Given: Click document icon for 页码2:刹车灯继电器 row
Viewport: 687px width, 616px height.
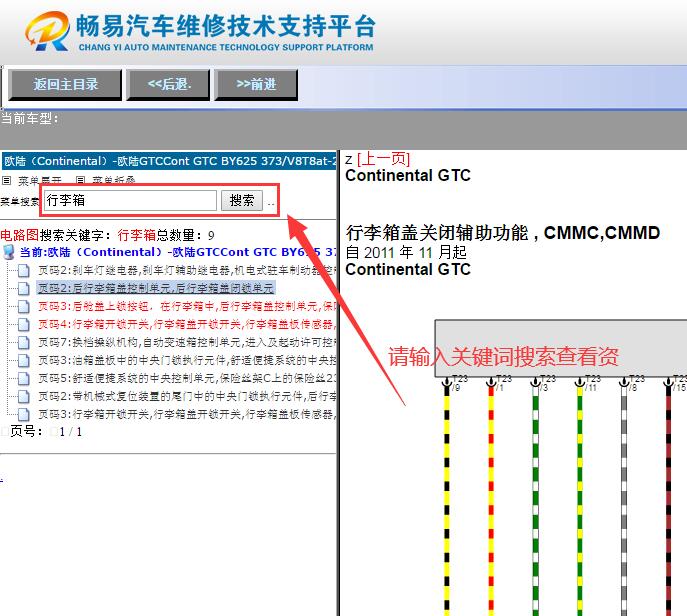Looking at the screenshot, I should click(x=23, y=271).
